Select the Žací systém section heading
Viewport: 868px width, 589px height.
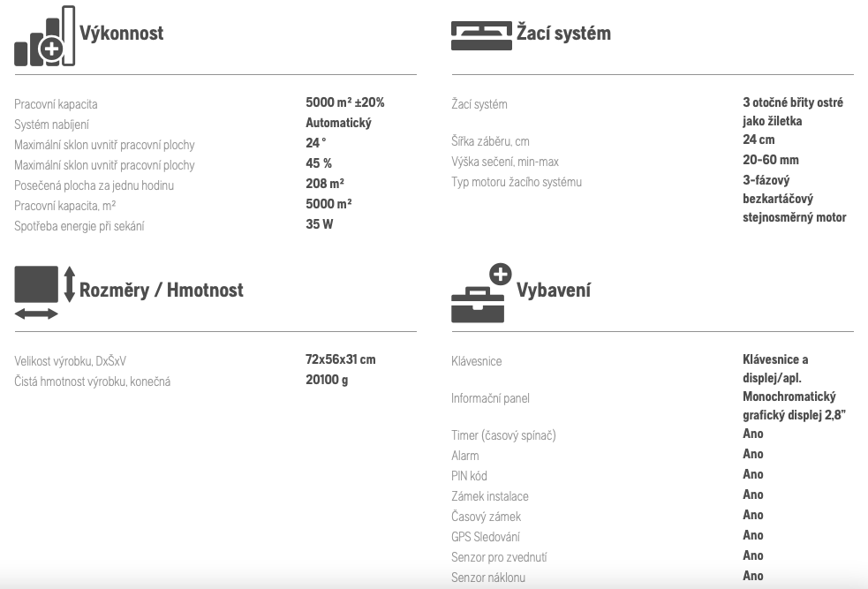click(x=563, y=34)
